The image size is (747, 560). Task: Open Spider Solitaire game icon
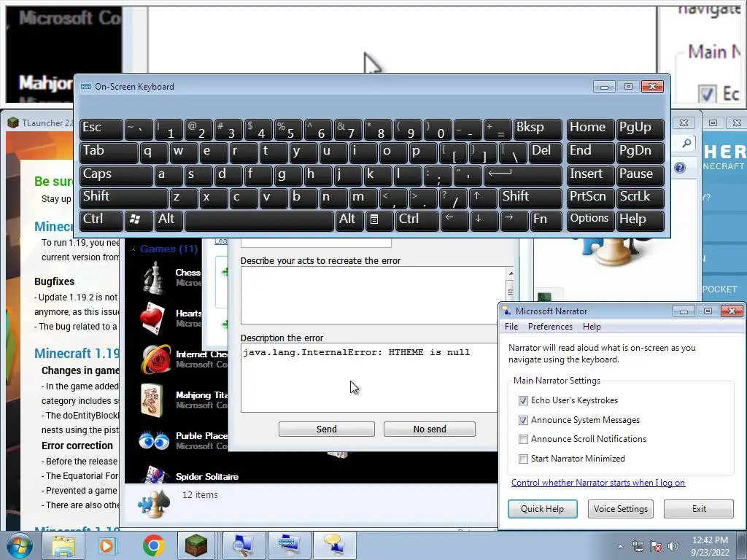[x=156, y=474]
